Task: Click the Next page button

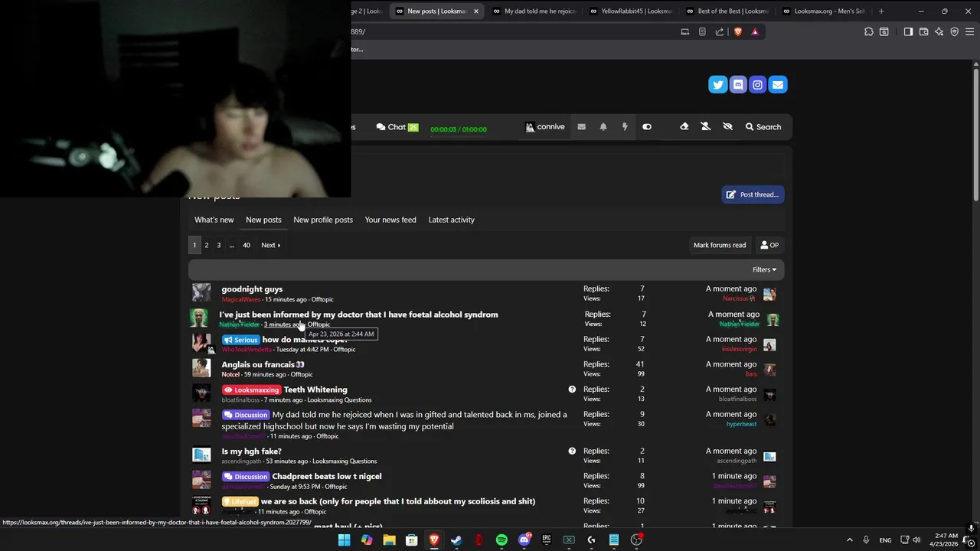Action: click(x=270, y=245)
